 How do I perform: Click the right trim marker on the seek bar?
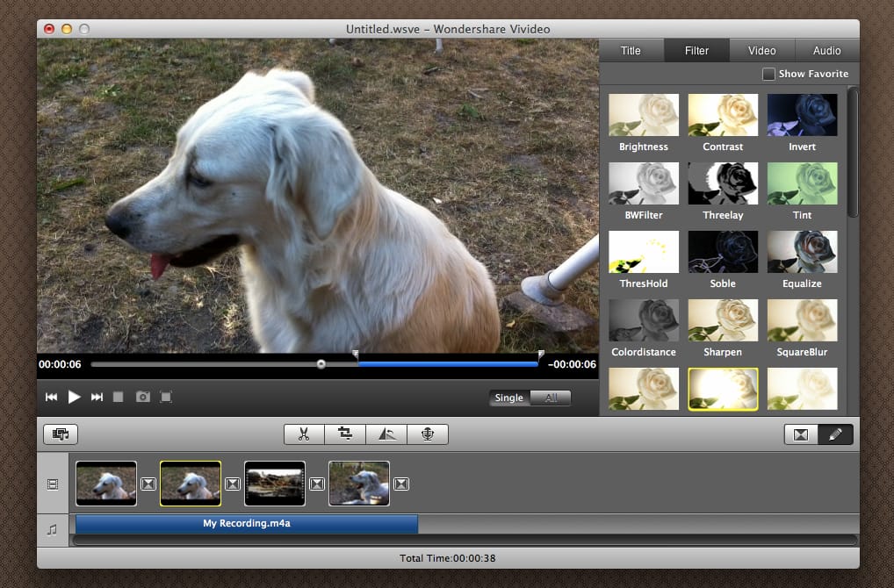coord(540,355)
